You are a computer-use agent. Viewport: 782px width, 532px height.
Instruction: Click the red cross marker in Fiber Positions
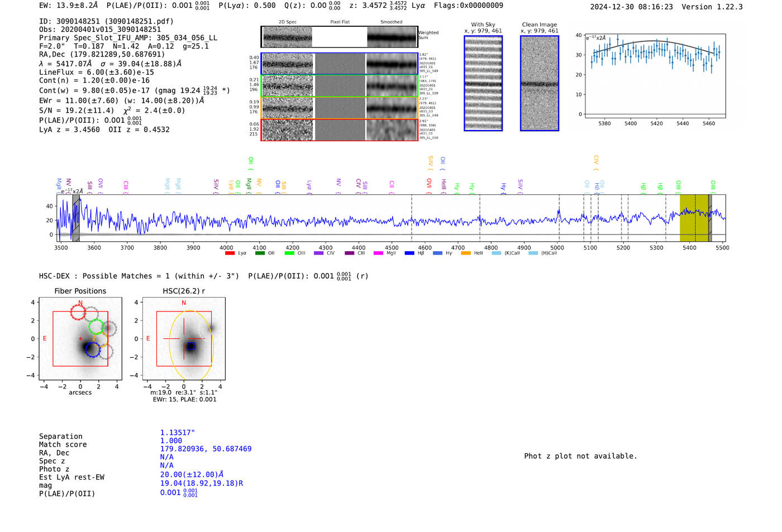pyautogui.click(x=80, y=338)
